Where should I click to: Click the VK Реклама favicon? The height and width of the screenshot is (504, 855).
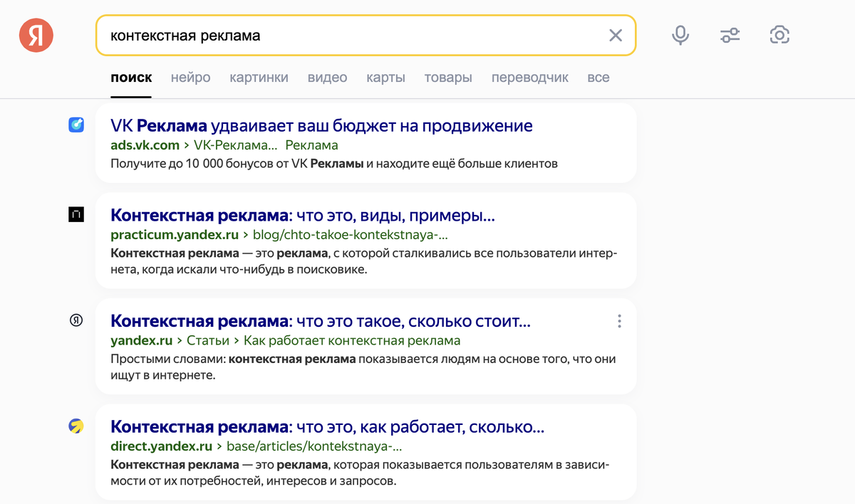pyautogui.click(x=76, y=125)
